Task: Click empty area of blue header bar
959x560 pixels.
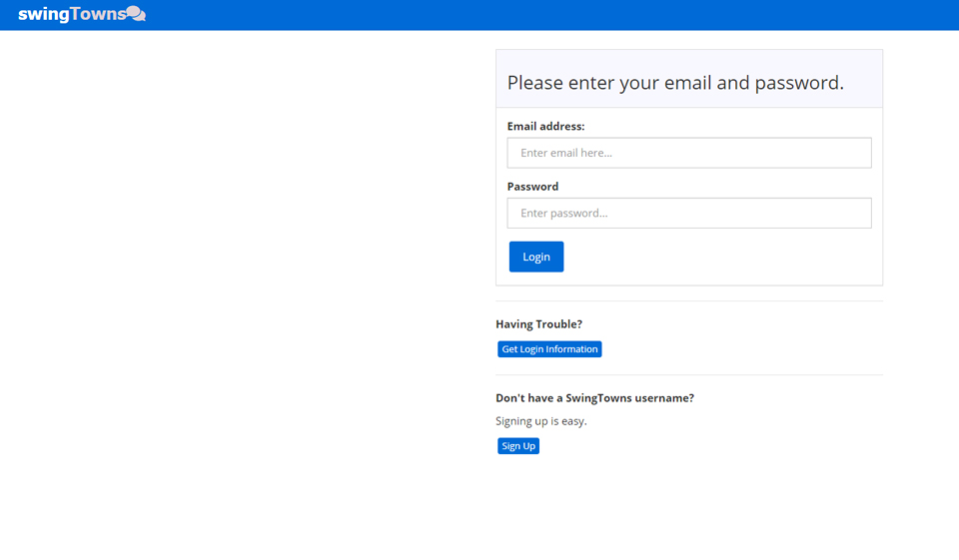Action: [549, 15]
